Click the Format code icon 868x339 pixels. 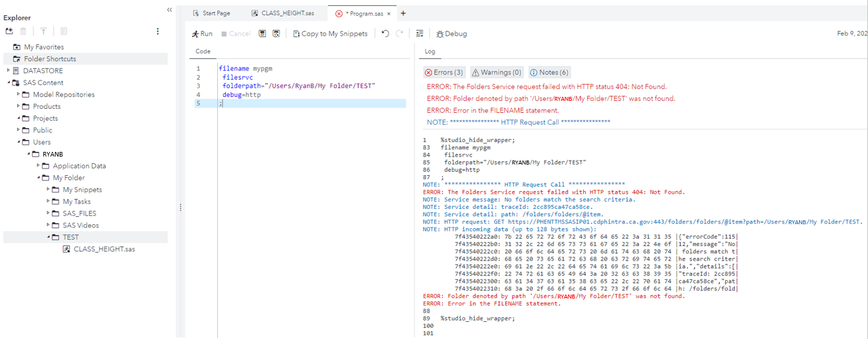click(420, 34)
